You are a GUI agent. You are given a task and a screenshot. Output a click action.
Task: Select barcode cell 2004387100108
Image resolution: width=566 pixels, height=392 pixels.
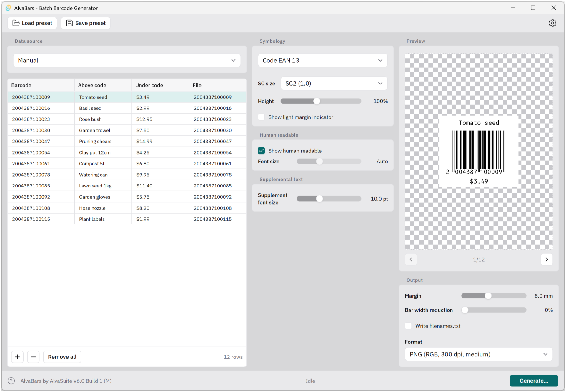(41, 208)
